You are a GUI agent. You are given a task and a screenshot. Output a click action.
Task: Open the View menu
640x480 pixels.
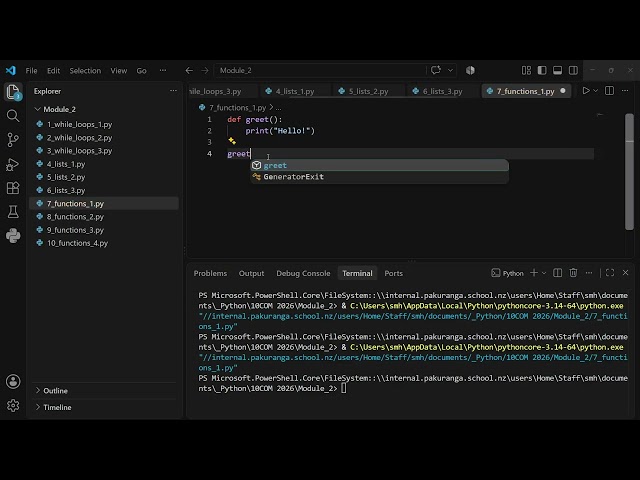tap(119, 71)
